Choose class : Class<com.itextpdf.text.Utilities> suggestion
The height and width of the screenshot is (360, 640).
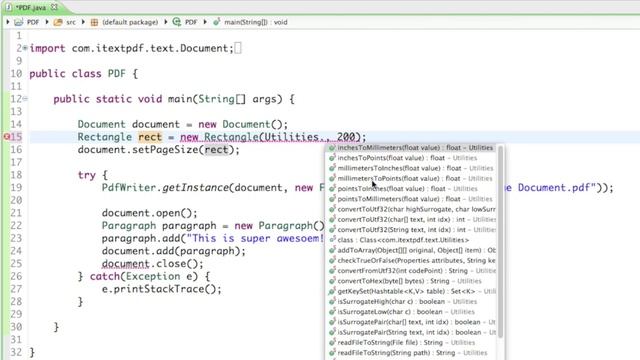coord(412,240)
